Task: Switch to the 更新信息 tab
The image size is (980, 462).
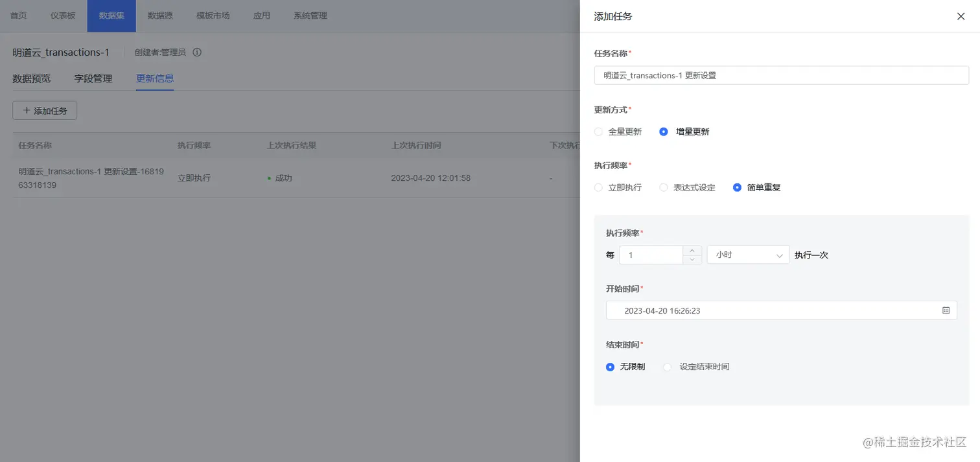Action: (x=155, y=78)
